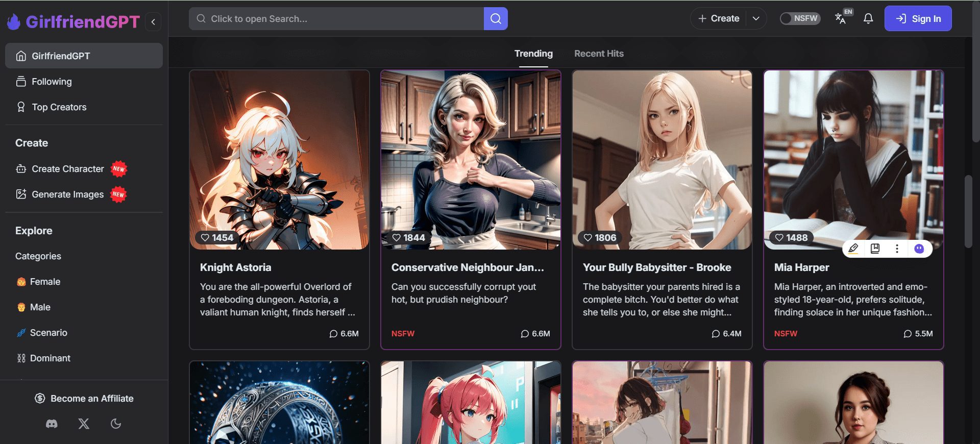The width and height of the screenshot is (980, 444).
Task: Click the GirlfriendGPT flame logo
Action: click(14, 21)
